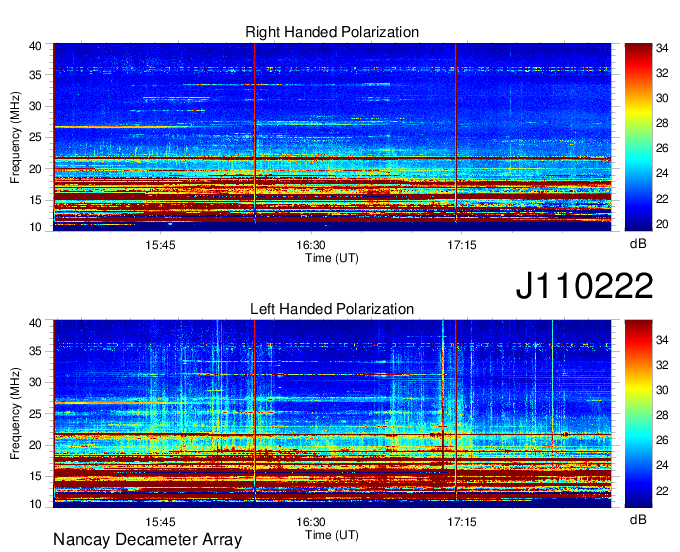Click the 28 value on Left Handed colorbar
The width and height of the screenshot is (680, 552).
tap(662, 415)
